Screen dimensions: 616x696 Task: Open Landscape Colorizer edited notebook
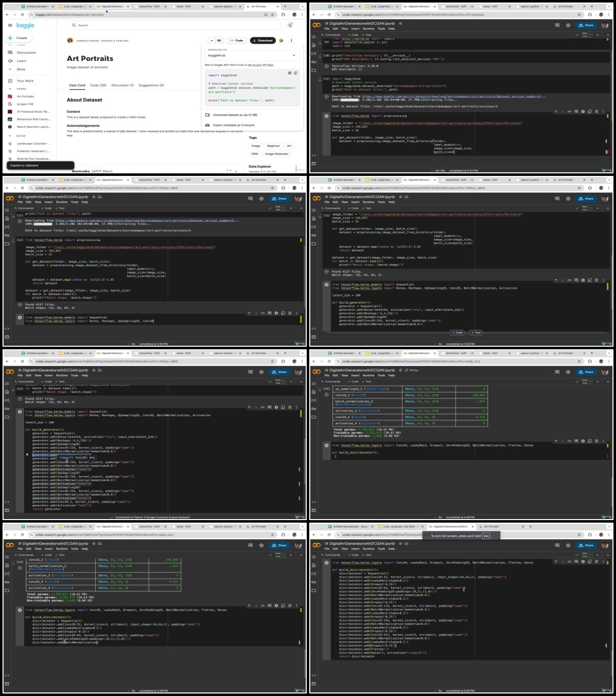[32, 143]
